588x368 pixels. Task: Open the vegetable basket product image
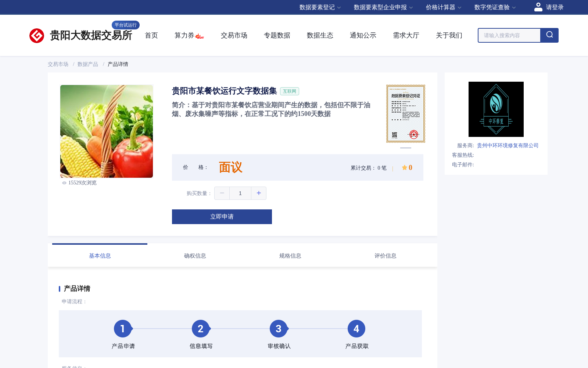coord(107,131)
